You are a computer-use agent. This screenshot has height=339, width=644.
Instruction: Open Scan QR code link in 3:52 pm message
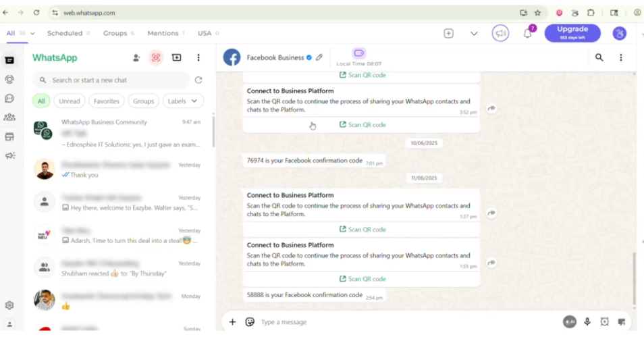363,124
